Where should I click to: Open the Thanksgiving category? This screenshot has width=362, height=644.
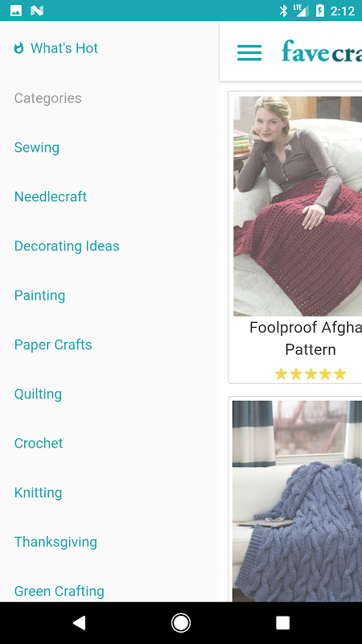[56, 542]
